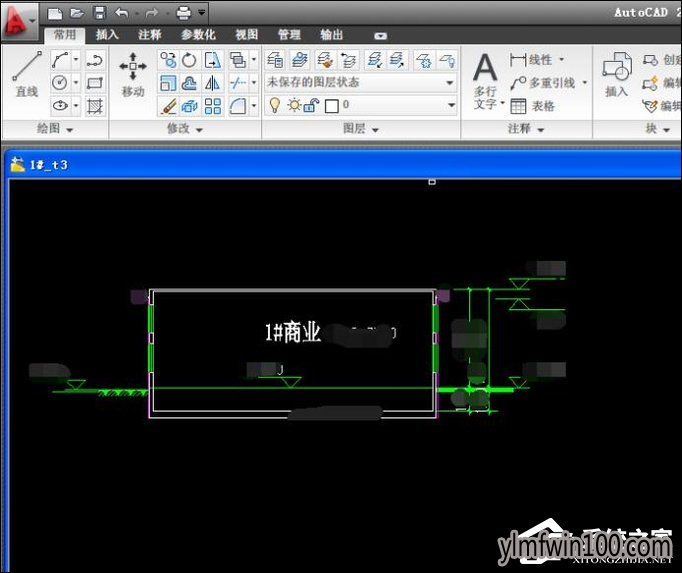Image resolution: width=682 pixels, height=573 pixels.
Task: Click the 插入 insert block button
Action: click(x=617, y=74)
